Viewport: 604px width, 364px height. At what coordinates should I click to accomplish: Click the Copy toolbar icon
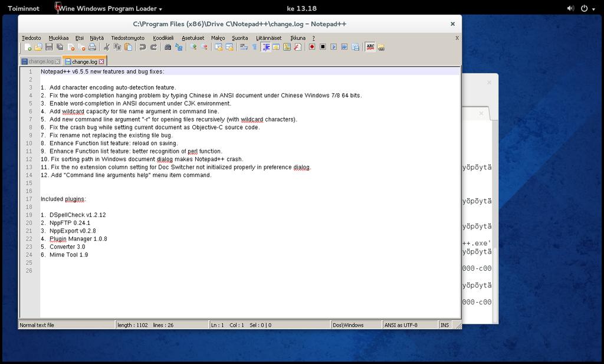pos(117,47)
